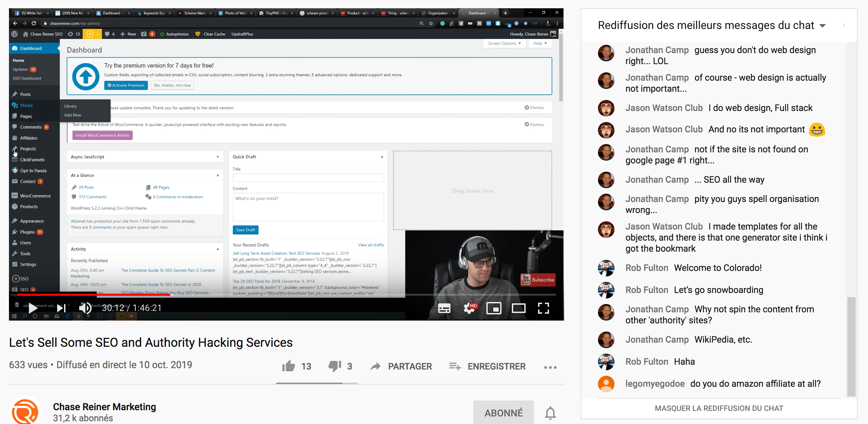Mute the video volume speaker icon
Viewport: 868px width, 424px height.
(x=85, y=308)
